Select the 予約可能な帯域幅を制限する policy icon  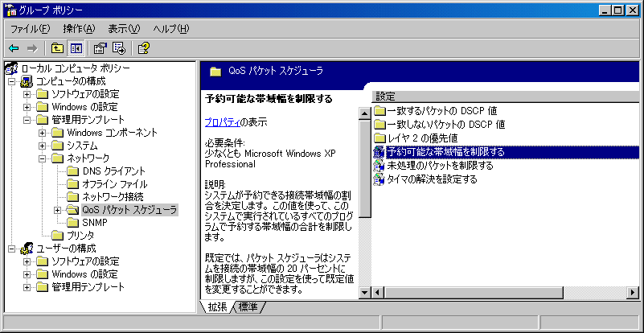point(378,152)
